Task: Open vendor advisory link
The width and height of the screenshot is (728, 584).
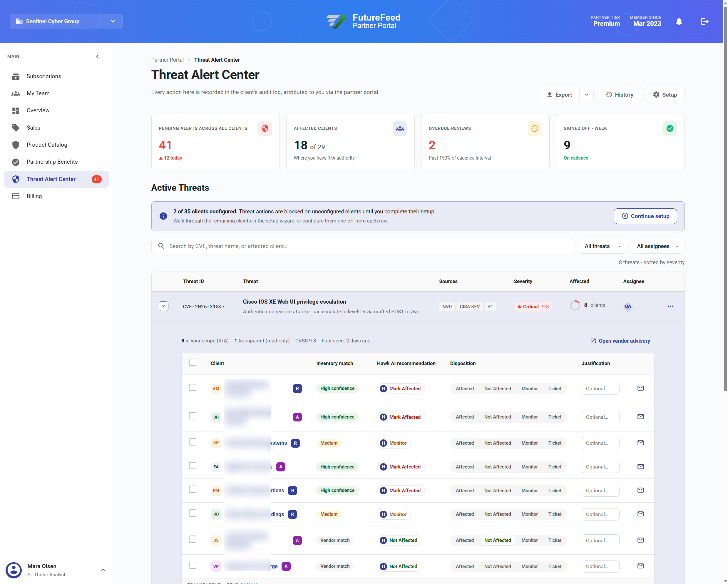Action: pyautogui.click(x=620, y=341)
